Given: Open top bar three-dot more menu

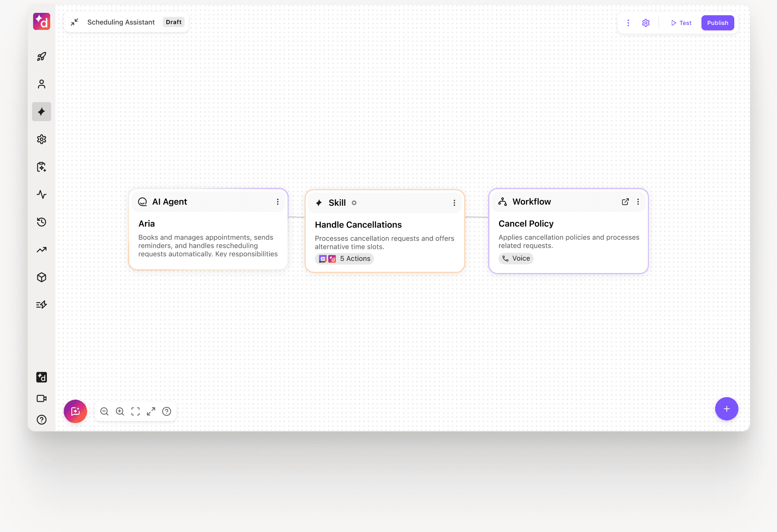Looking at the screenshot, I should pos(628,23).
